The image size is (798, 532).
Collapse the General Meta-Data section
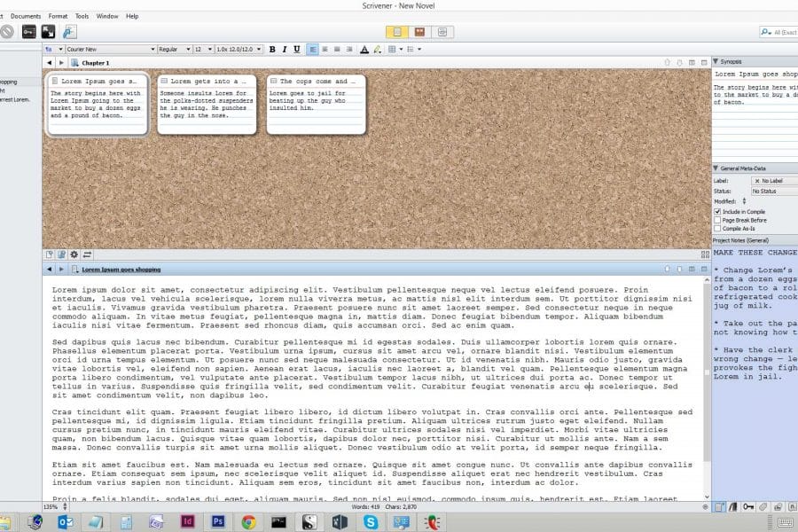716,168
